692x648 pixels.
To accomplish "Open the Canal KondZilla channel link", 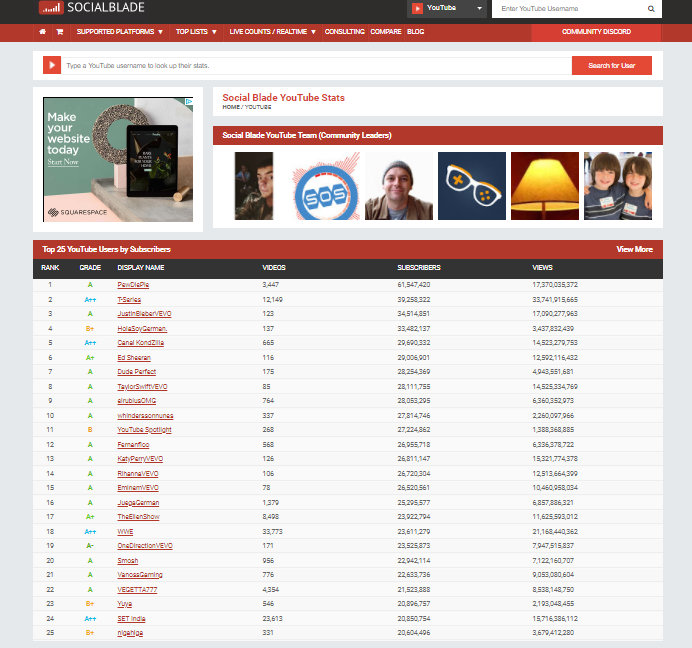I will 140,343.
